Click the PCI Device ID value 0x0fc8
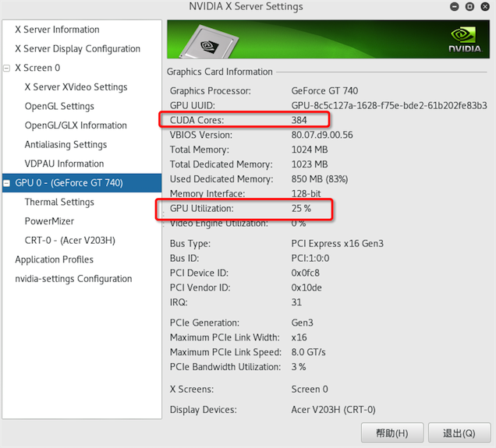This screenshot has width=496, height=448. (305, 273)
